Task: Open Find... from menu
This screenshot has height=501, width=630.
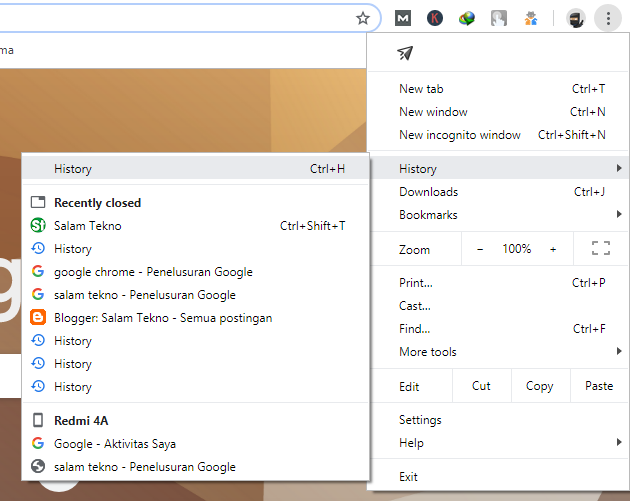Action: [x=498, y=329]
